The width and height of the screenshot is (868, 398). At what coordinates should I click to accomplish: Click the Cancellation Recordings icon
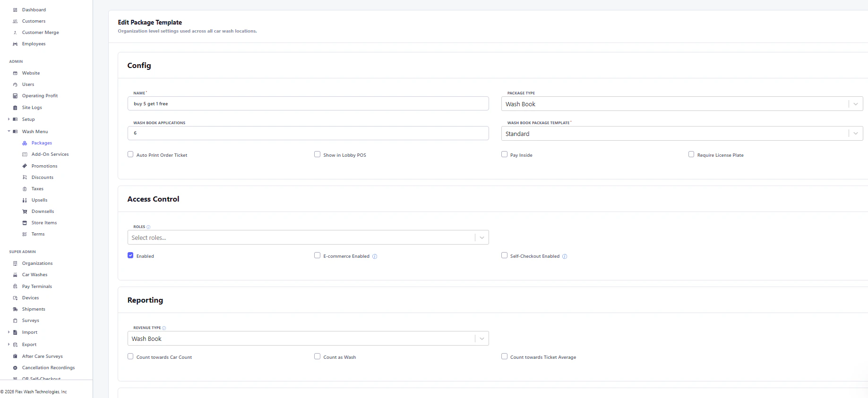click(x=15, y=368)
